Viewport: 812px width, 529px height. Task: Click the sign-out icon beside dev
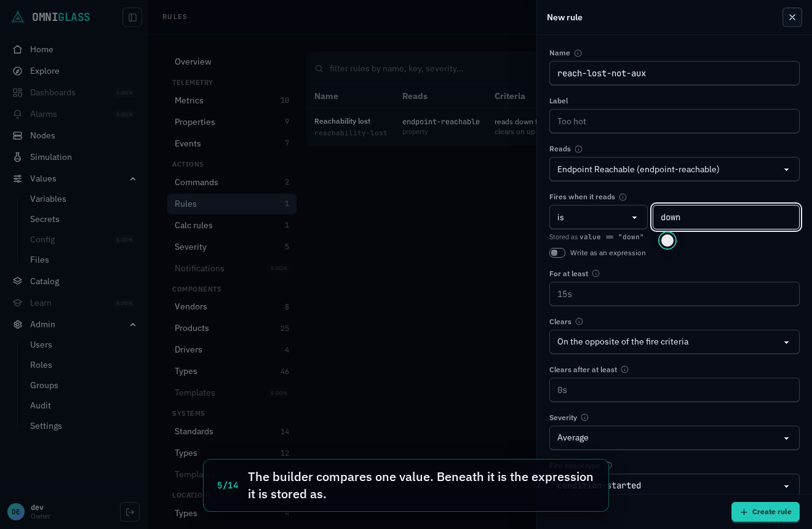(130, 512)
